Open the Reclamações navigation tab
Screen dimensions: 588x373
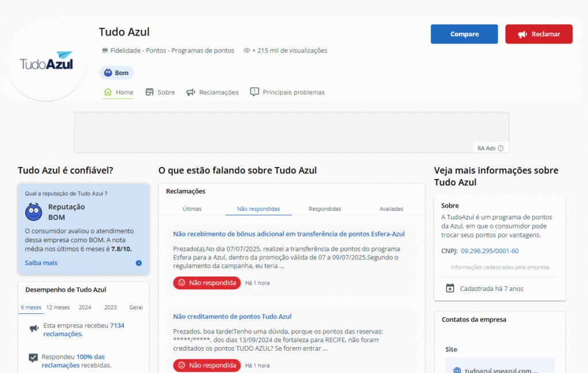point(212,92)
